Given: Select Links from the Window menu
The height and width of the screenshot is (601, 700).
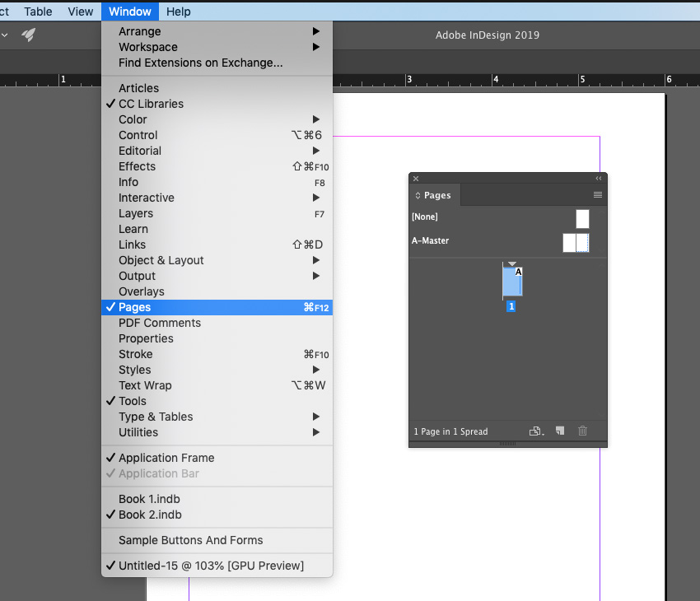Looking at the screenshot, I should coord(133,245).
